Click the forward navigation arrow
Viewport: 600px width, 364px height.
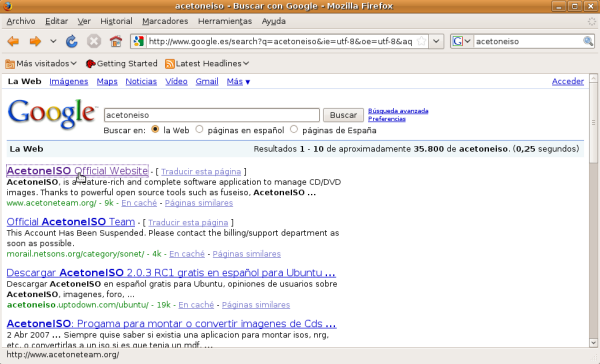tap(35, 41)
